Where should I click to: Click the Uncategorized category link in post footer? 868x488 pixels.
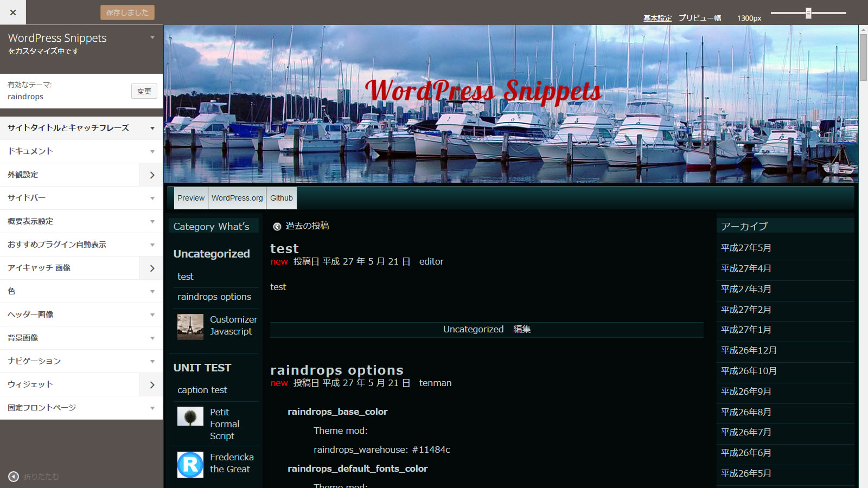click(x=474, y=329)
